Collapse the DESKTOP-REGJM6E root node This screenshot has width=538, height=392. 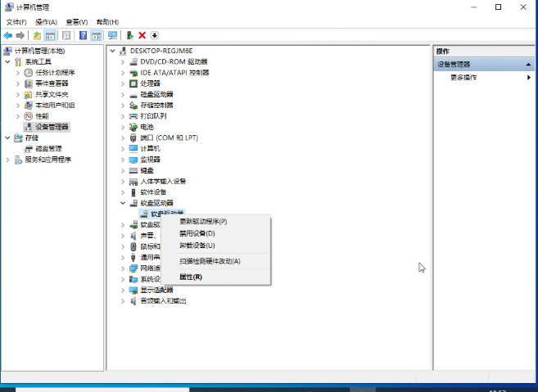(112, 51)
